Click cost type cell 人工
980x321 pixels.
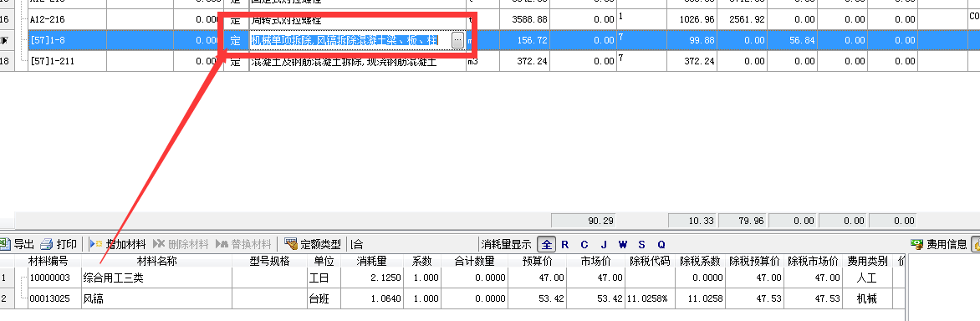point(867,278)
